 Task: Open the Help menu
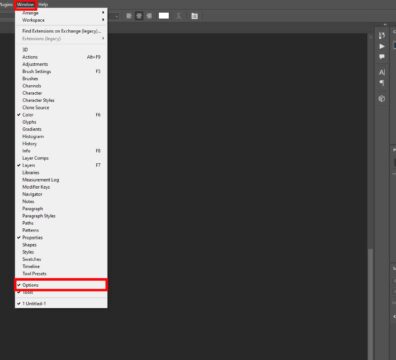pos(43,4)
